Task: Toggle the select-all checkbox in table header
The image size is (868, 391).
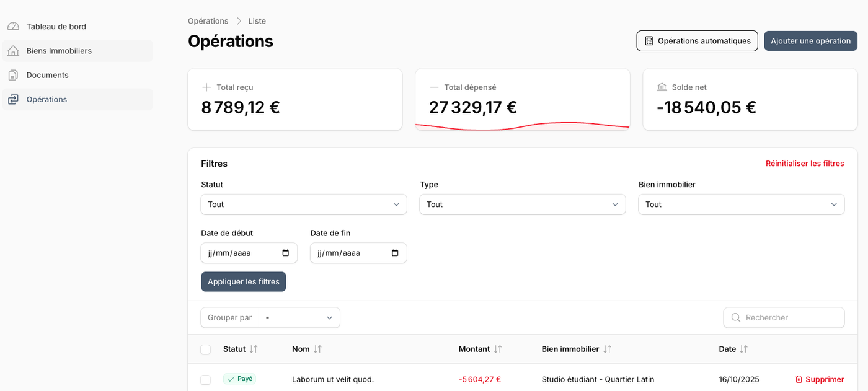Action: tap(206, 349)
